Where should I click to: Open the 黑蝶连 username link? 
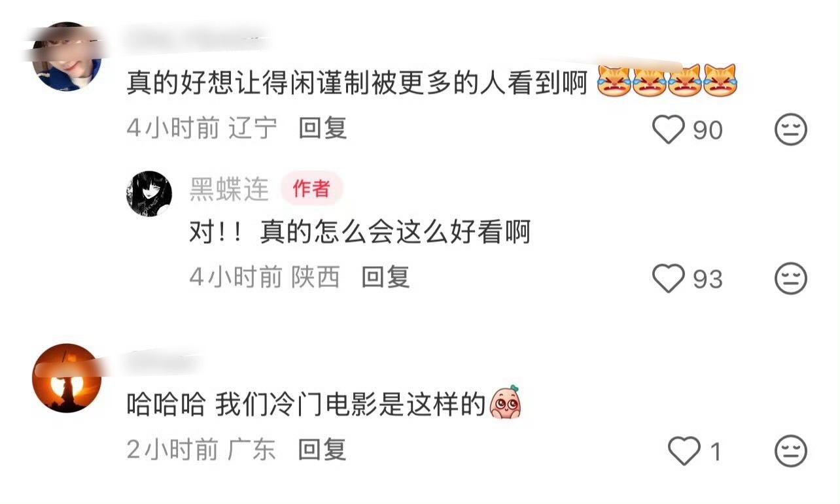point(229,190)
